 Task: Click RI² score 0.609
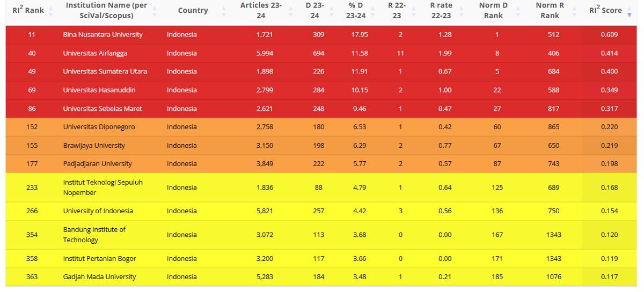coord(610,34)
